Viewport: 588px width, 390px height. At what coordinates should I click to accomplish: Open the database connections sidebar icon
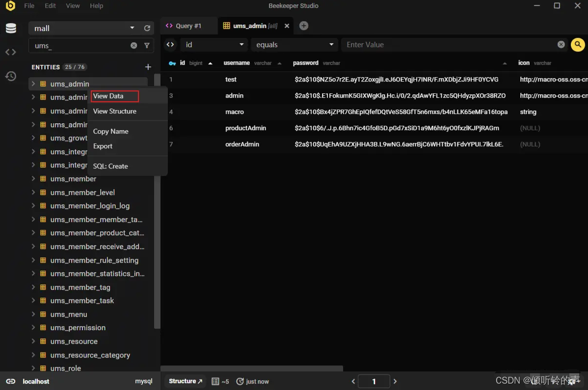point(11,28)
